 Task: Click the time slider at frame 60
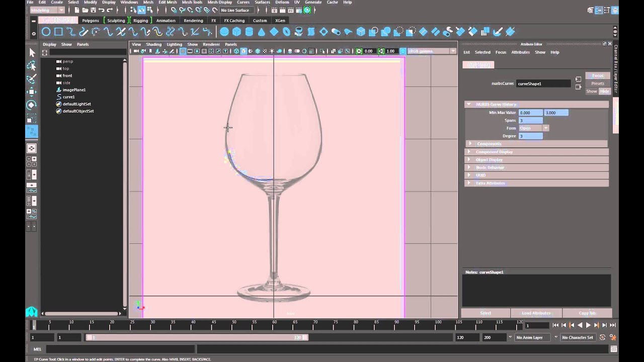click(x=274, y=324)
